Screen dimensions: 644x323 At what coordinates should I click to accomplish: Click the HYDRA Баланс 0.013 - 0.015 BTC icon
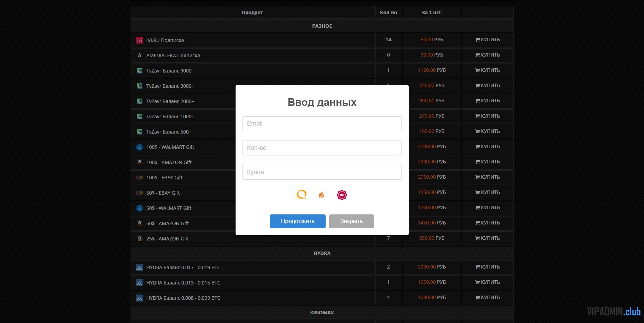point(140,283)
